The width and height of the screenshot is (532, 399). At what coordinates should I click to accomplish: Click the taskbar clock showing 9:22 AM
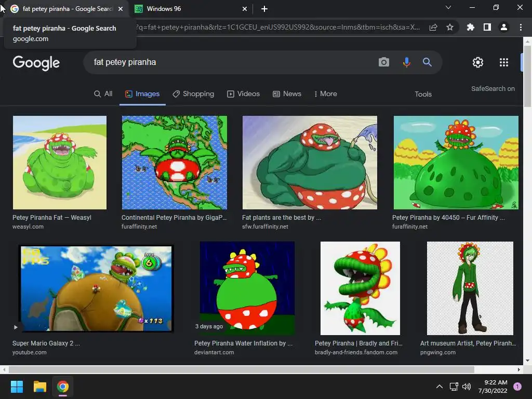tap(493, 387)
